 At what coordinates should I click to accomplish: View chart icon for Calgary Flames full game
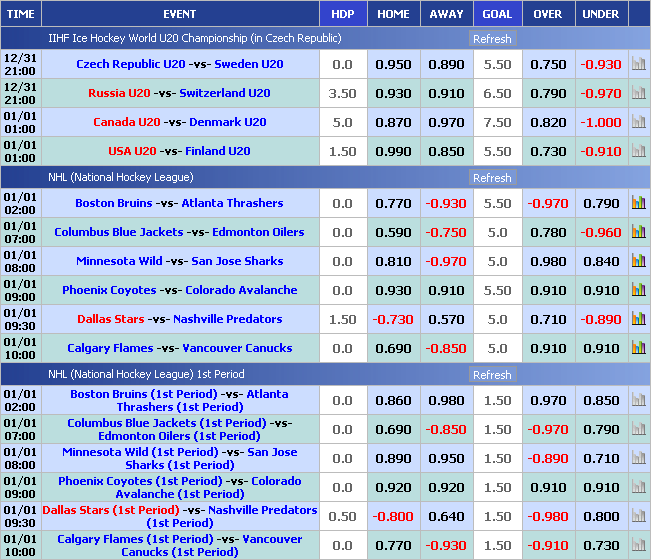[x=638, y=348]
